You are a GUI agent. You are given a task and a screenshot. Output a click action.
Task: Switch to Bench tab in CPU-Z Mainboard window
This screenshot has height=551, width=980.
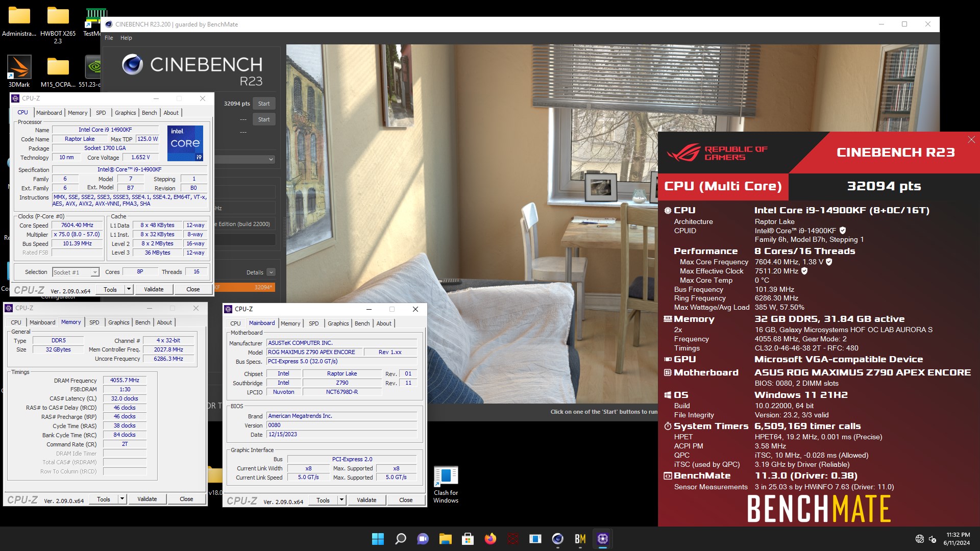(362, 323)
